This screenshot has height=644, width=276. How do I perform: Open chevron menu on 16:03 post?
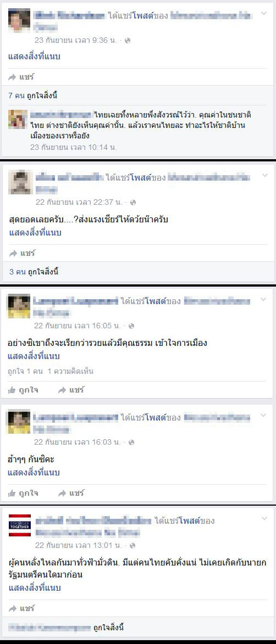pyautogui.click(x=264, y=415)
